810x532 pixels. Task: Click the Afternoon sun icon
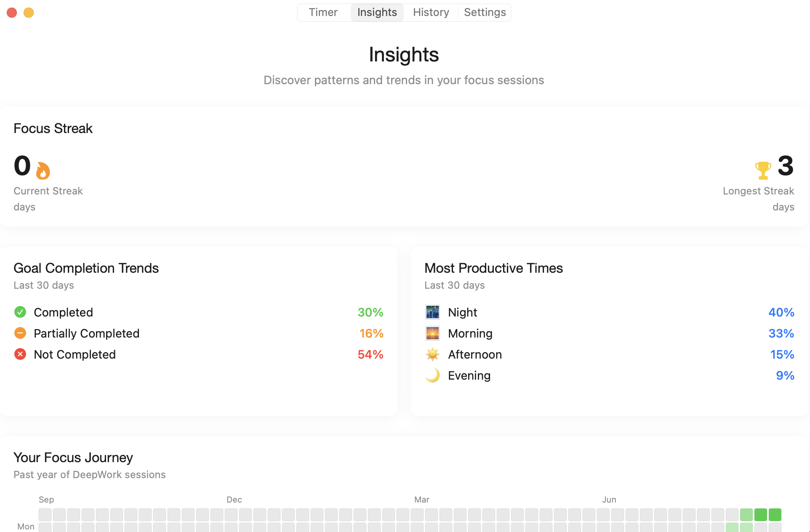point(432,354)
